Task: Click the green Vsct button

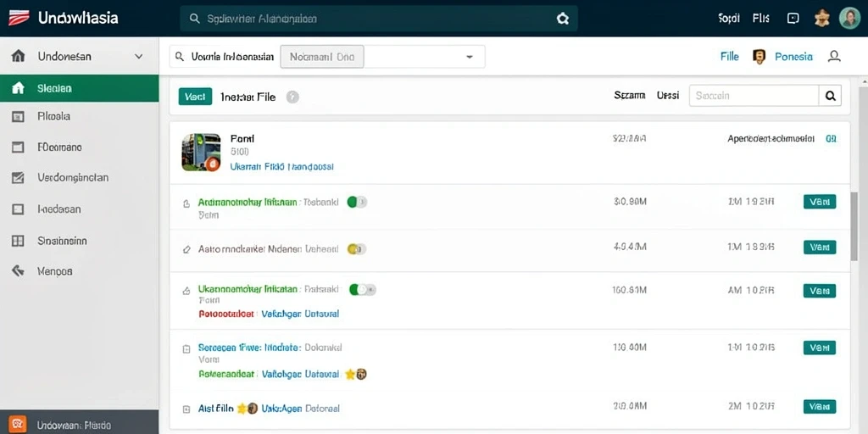Action: (x=195, y=97)
